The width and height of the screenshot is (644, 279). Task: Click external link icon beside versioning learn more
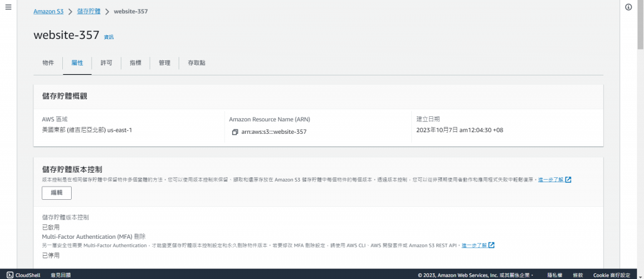point(569,180)
